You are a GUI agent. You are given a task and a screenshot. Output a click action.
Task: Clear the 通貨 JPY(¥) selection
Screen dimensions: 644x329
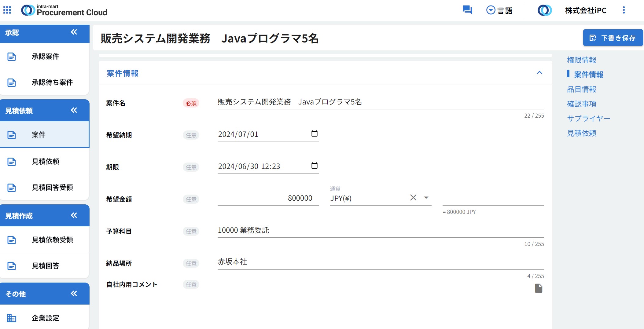click(x=413, y=198)
